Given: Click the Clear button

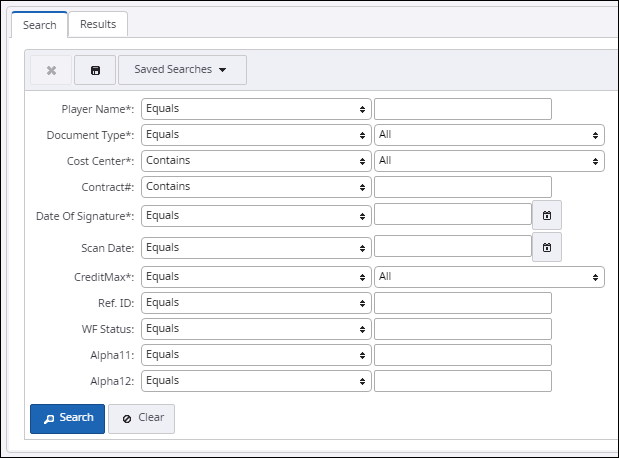Looking at the screenshot, I should click(141, 419).
